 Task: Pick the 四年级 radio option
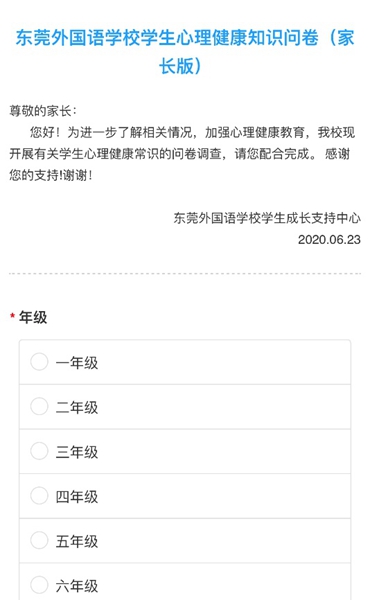[39, 496]
